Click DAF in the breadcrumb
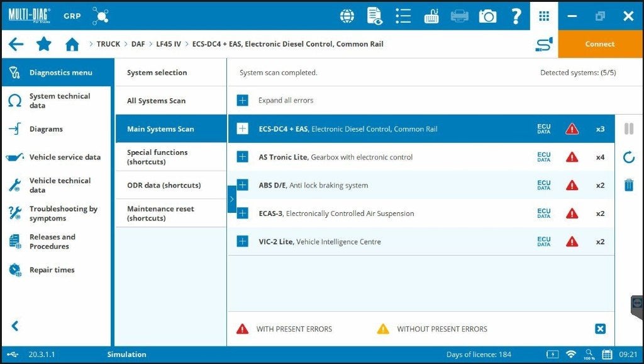This screenshot has width=644, height=364. [138, 44]
